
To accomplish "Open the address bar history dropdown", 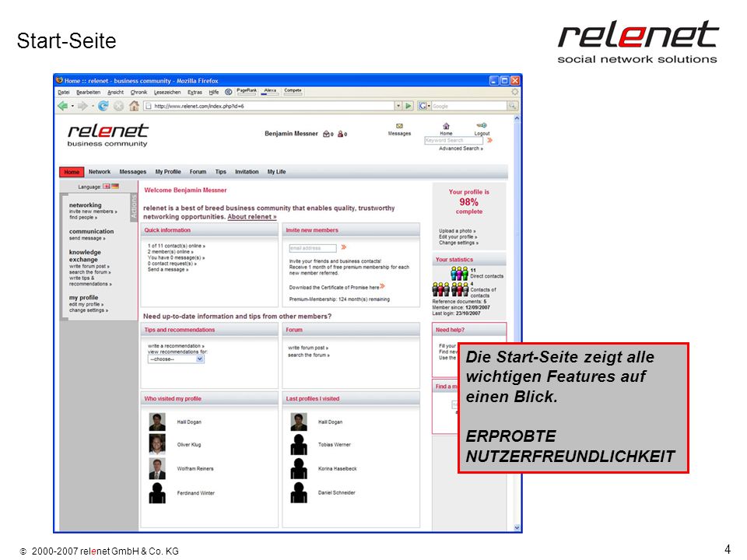I will click(398, 106).
